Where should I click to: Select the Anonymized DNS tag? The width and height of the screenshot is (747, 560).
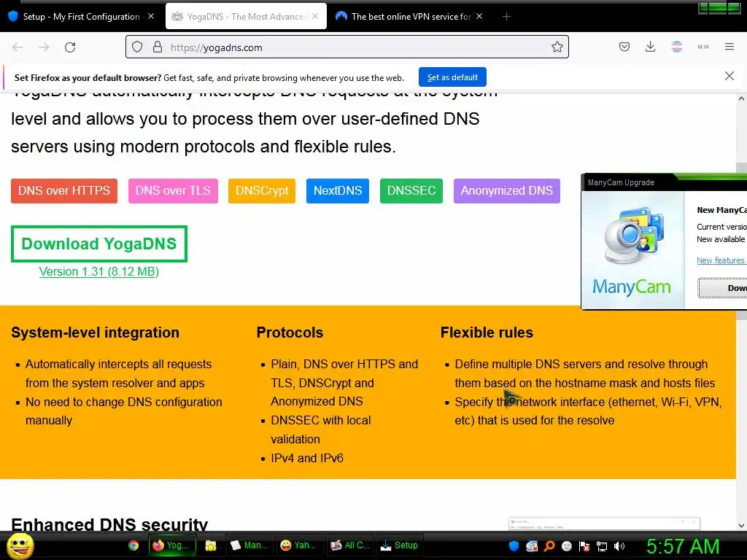pyautogui.click(x=506, y=191)
